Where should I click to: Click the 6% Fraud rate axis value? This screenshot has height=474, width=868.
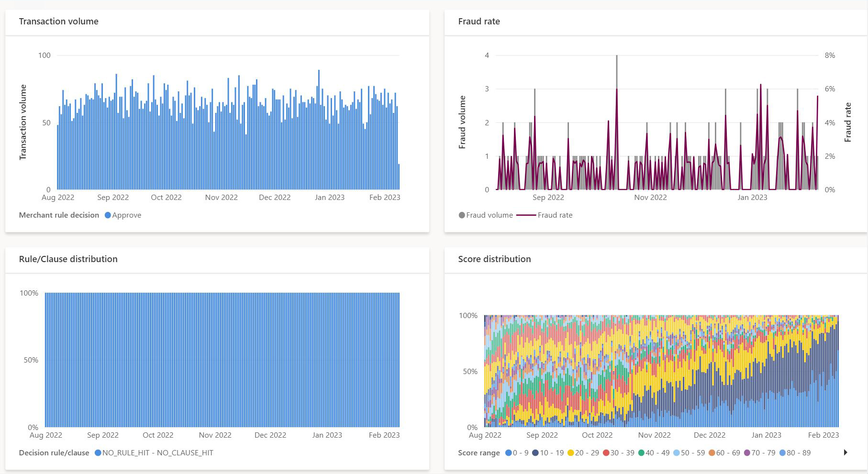click(x=830, y=89)
